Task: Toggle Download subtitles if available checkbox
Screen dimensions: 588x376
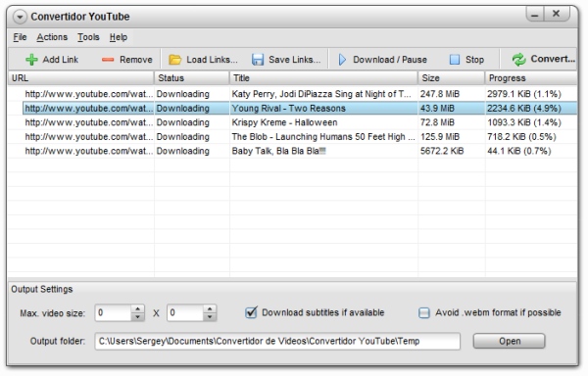Action: [x=251, y=312]
